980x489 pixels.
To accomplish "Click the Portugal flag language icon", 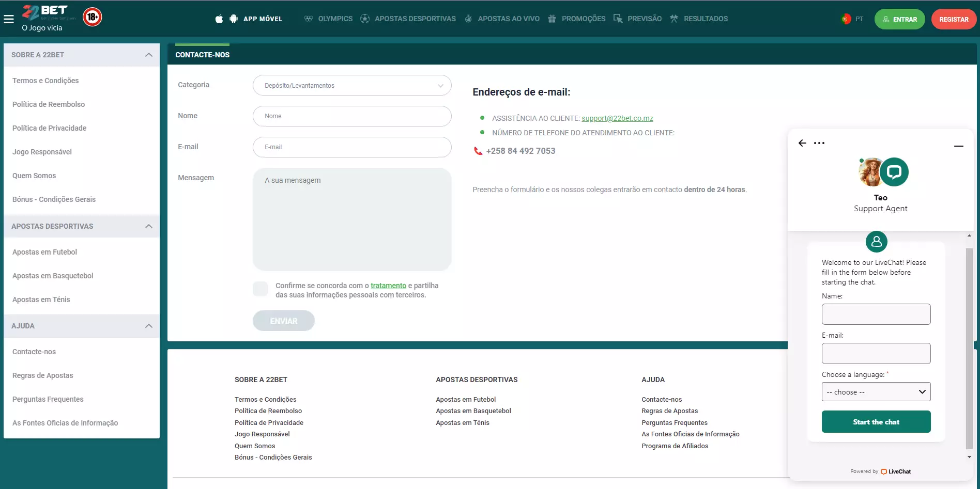I will coord(846,19).
